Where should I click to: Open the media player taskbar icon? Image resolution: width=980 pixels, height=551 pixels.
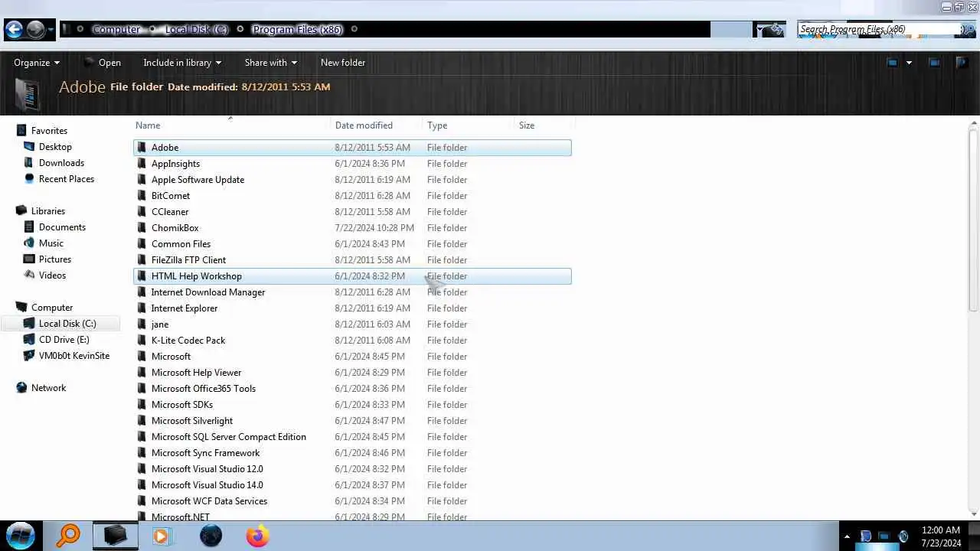click(x=161, y=536)
